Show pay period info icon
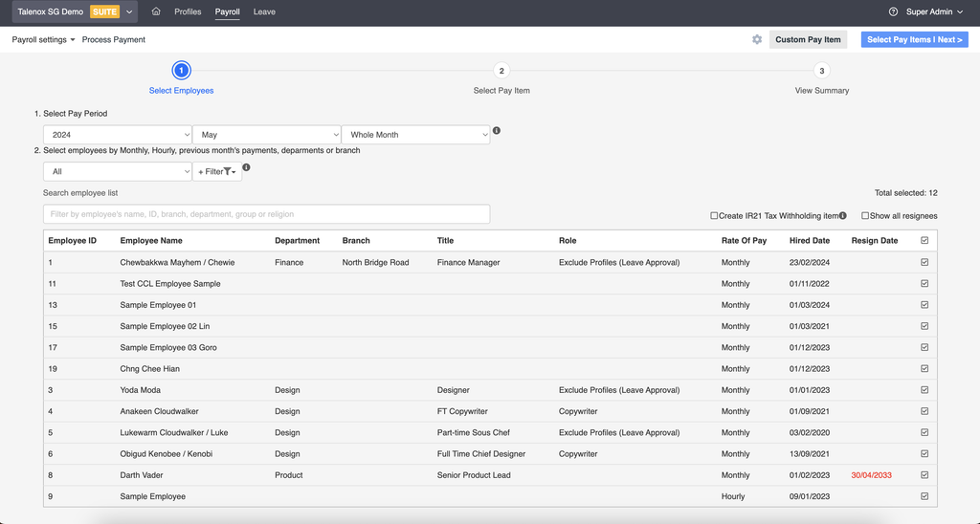The height and width of the screenshot is (524, 980). tap(497, 131)
